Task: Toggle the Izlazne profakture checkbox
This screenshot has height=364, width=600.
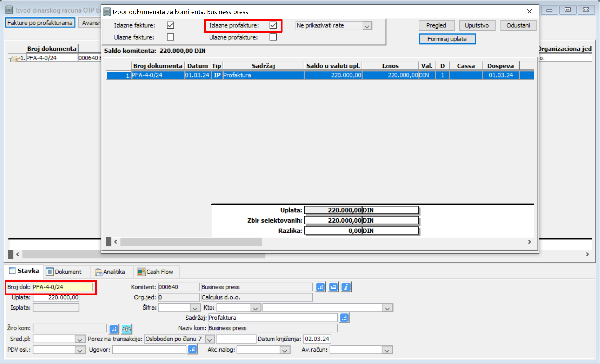Action: point(273,25)
